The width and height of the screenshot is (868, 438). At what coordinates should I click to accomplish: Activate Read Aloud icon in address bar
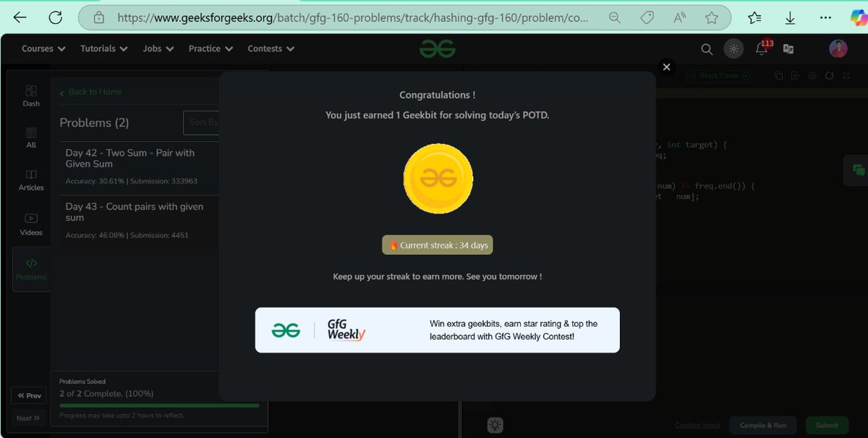[x=679, y=17]
